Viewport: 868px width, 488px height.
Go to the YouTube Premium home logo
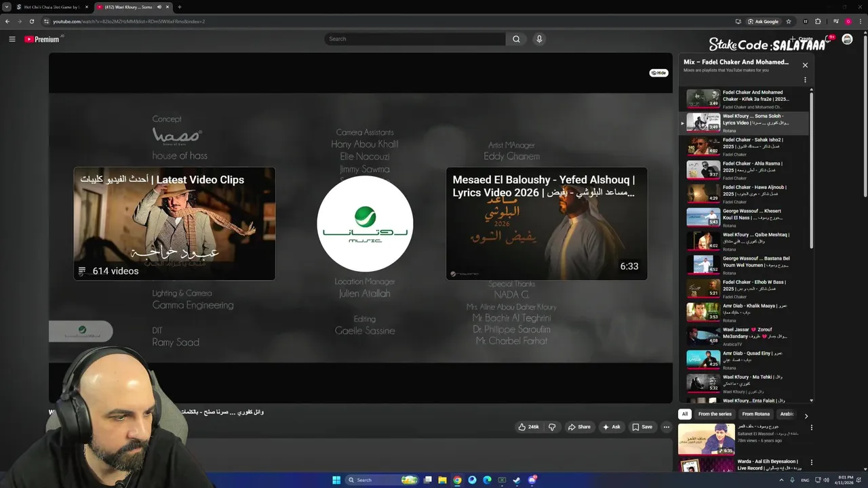click(x=43, y=39)
